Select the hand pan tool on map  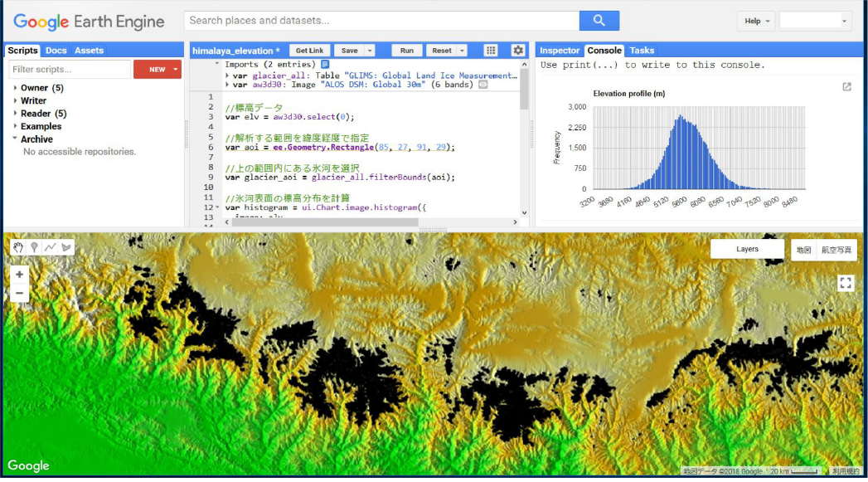18,247
